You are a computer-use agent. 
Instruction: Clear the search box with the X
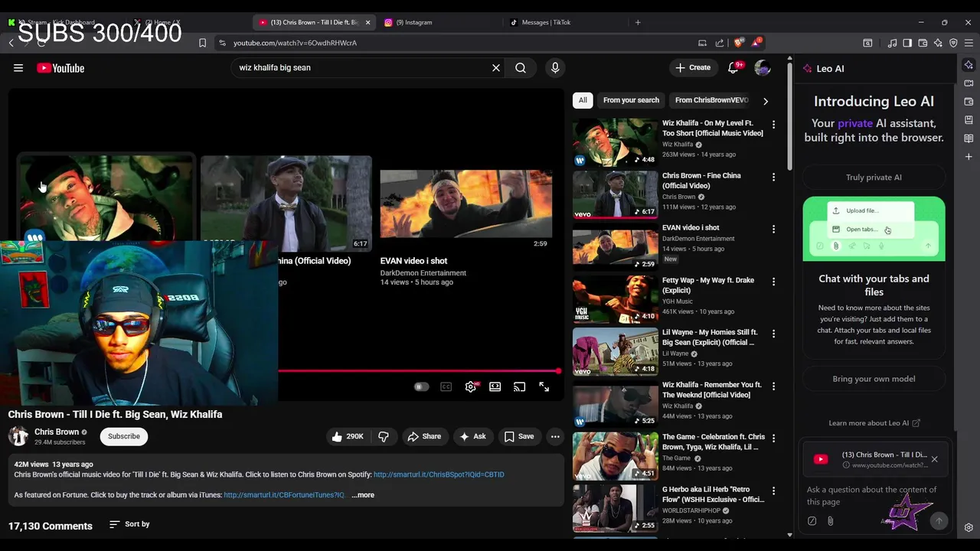coord(496,68)
